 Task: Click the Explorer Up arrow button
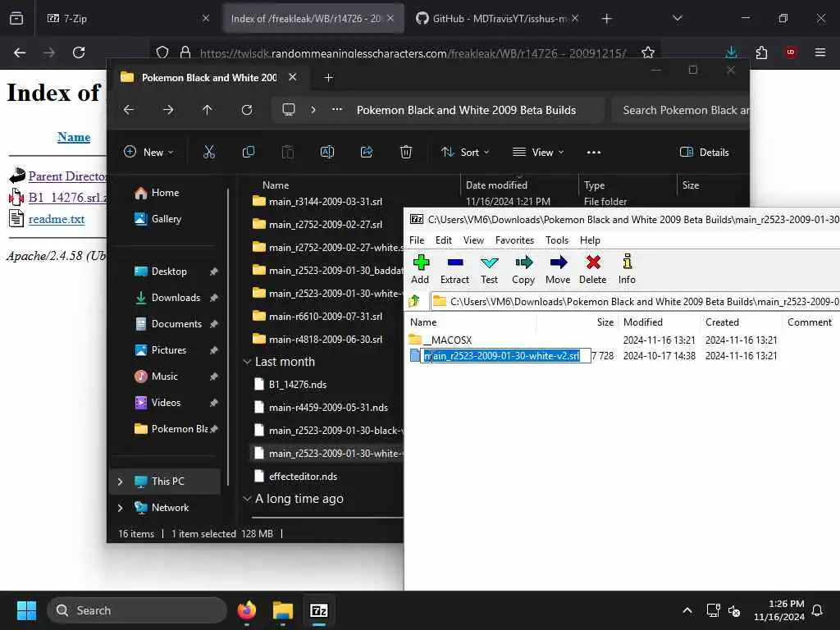(x=208, y=110)
